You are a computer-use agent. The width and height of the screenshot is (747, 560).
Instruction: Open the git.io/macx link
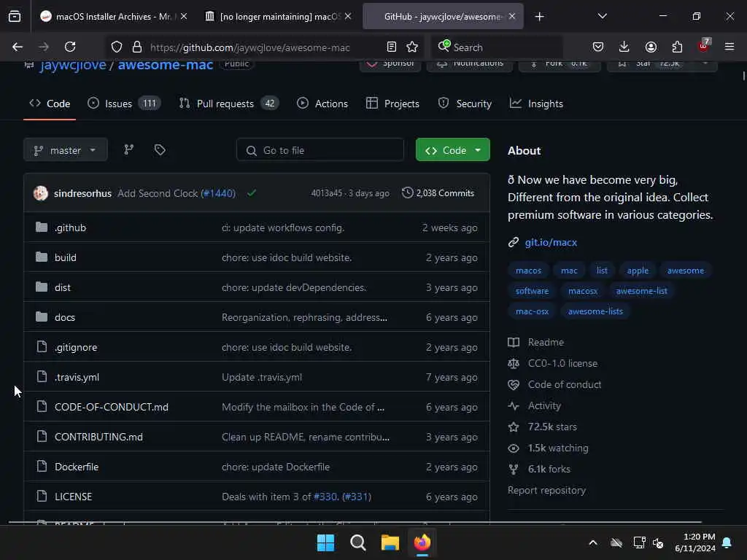tap(551, 242)
